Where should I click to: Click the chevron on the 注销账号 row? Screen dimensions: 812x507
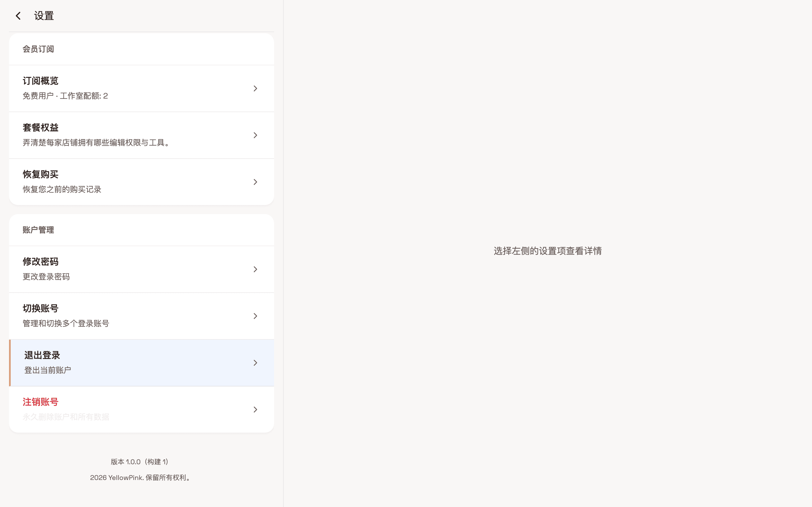pyautogui.click(x=255, y=409)
